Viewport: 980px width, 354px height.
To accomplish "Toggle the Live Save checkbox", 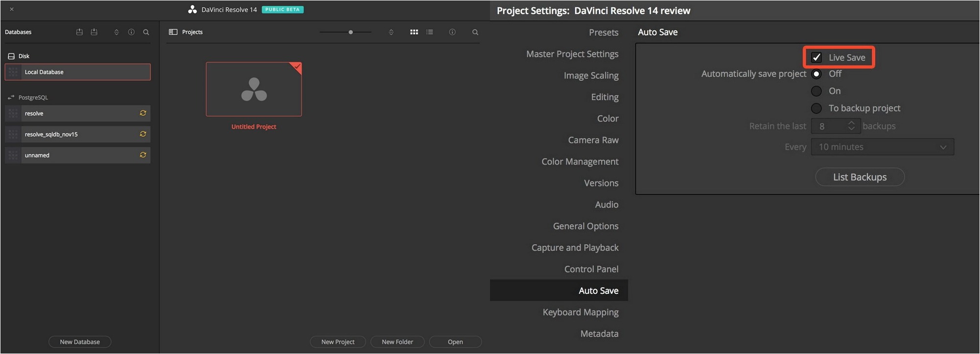I will pyautogui.click(x=817, y=57).
